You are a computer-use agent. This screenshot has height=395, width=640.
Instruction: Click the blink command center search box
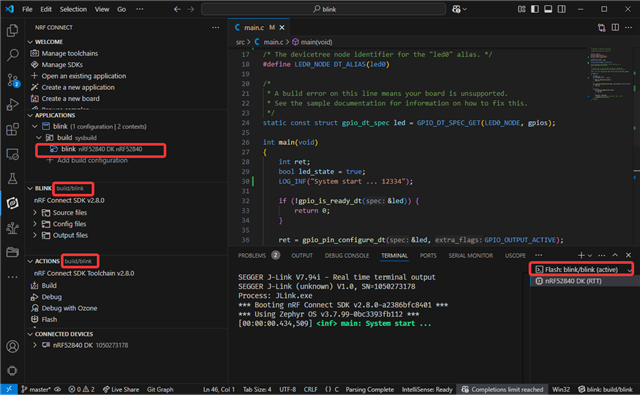323,9
